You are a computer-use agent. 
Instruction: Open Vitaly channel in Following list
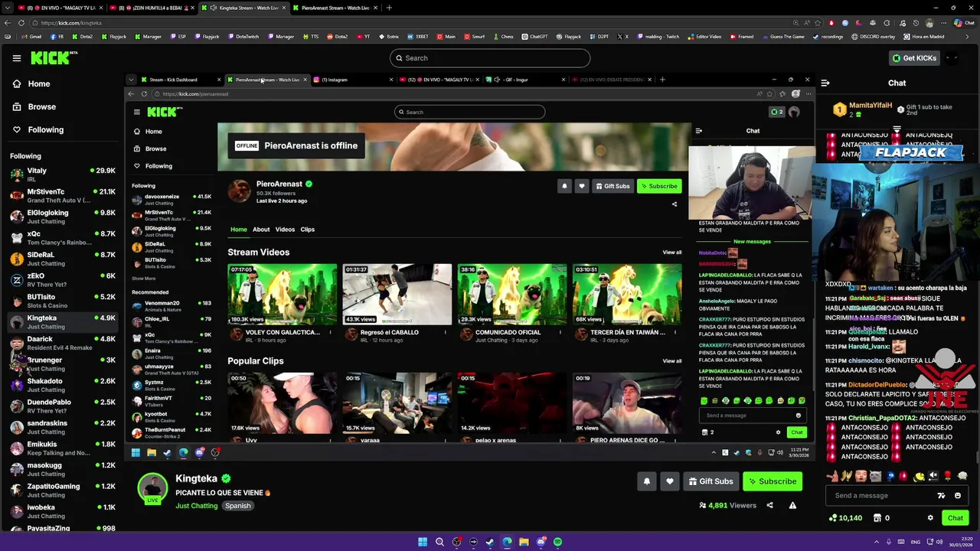(63, 175)
